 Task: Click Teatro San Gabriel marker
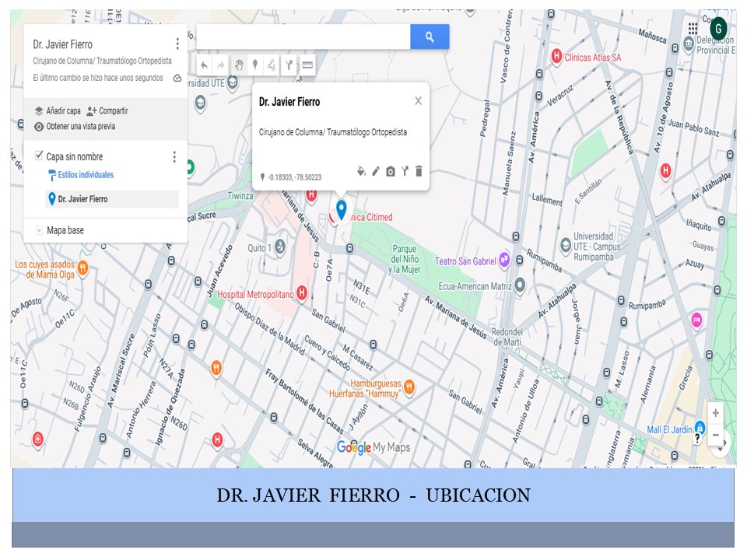[x=504, y=260]
